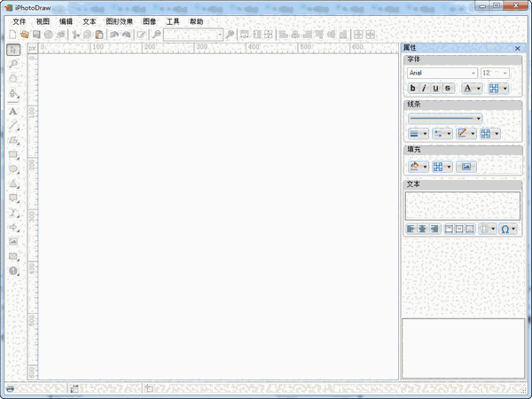The image size is (532, 399).
Task: Select the text tool A
Action: click(x=13, y=112)
